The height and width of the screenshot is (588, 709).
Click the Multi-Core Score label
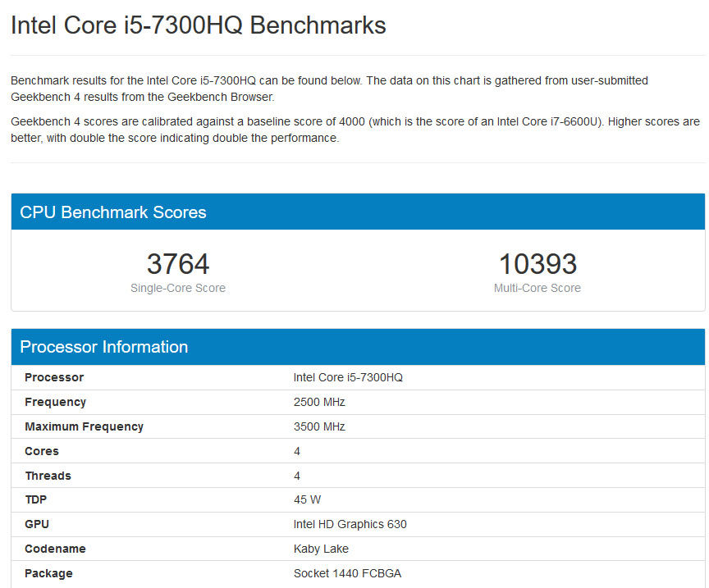click(x=537, y=288)
